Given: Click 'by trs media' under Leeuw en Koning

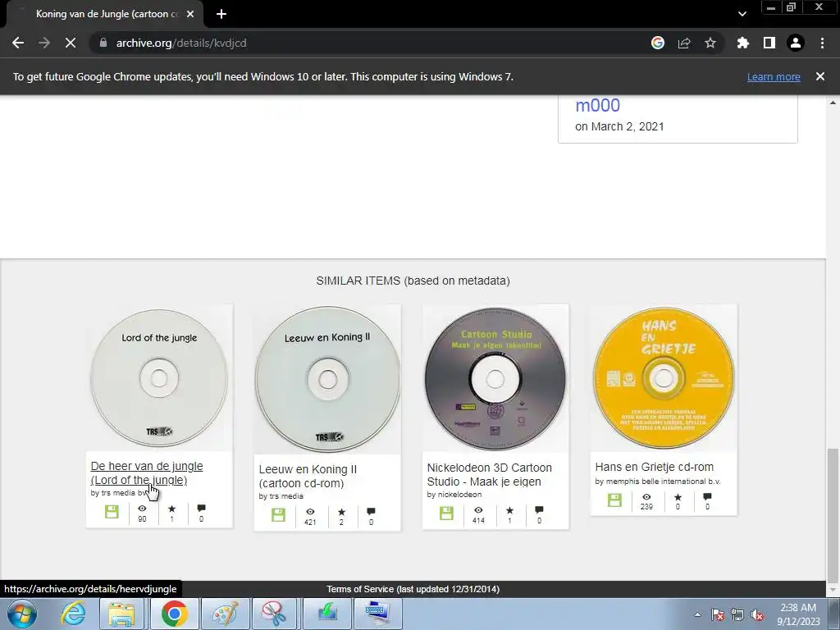Looking at the screenshot, I should point(281,496).
